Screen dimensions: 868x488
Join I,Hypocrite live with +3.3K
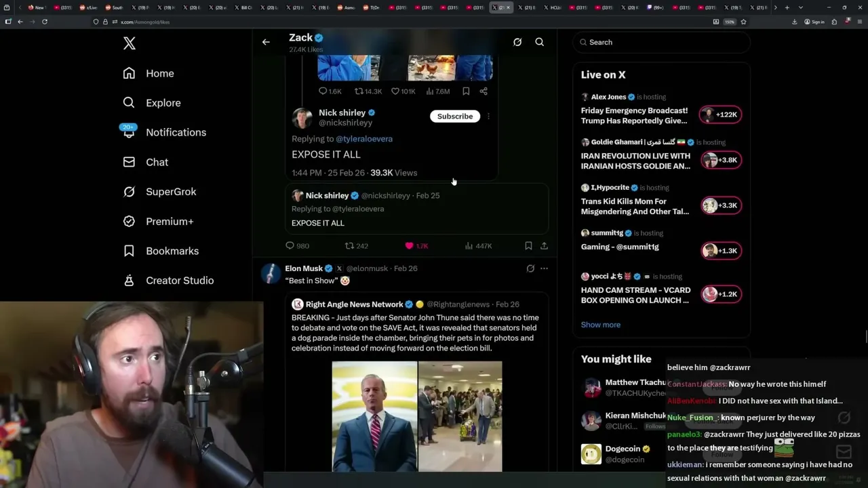tap(721, 205)
